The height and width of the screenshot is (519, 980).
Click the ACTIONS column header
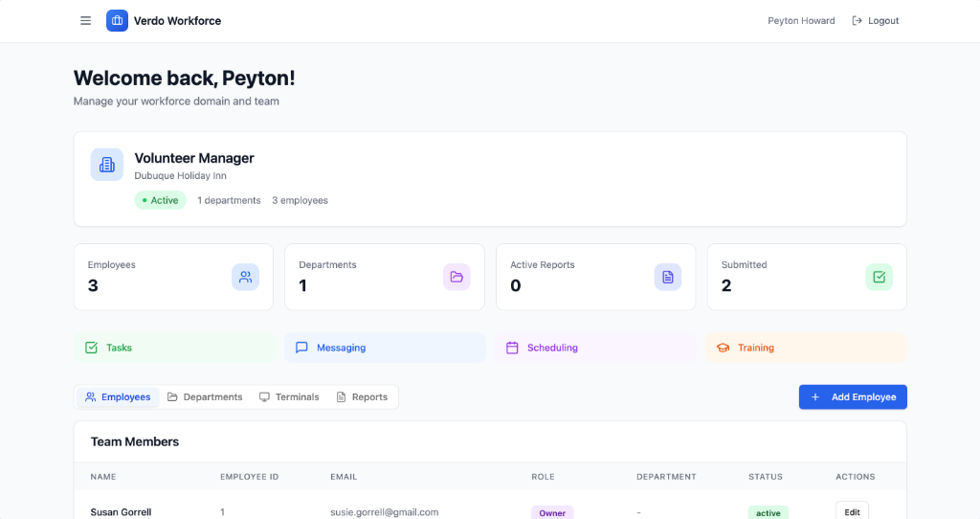click(856, 477)
